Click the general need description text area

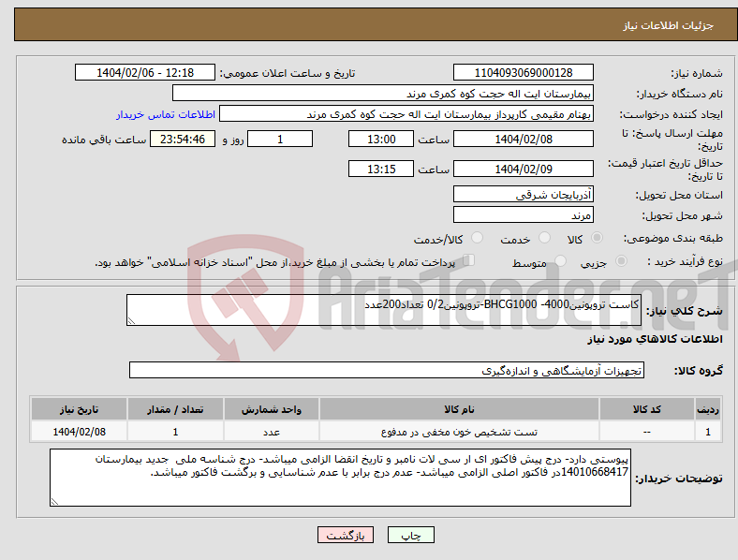click(x=384, y=310)
